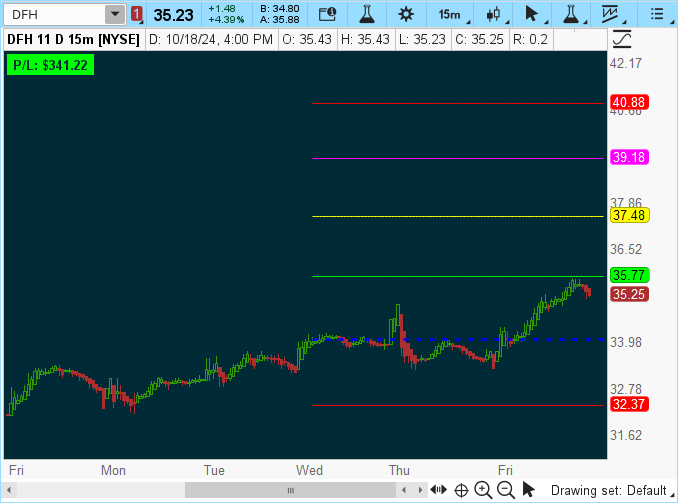Click the 42.17 price axis label

626,64
